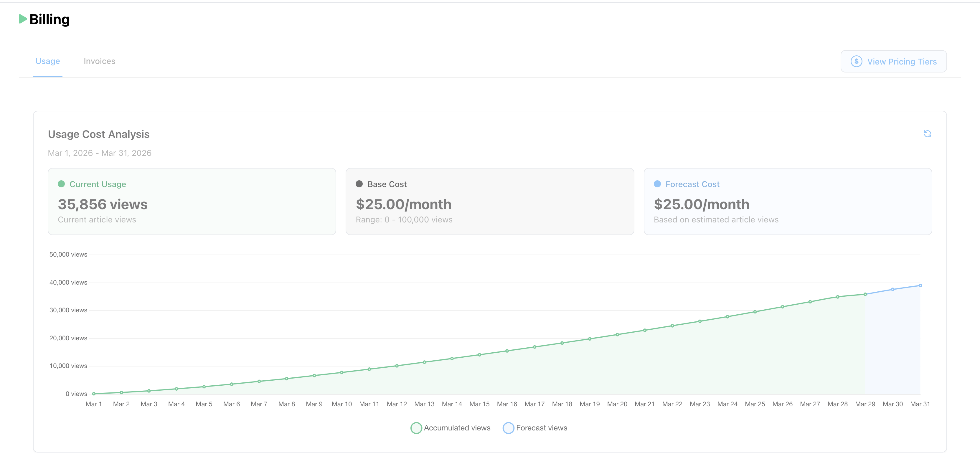This screenshot has width=980, height=459.
Task: Select the Usage tab
Action: (x=47, y=61)
